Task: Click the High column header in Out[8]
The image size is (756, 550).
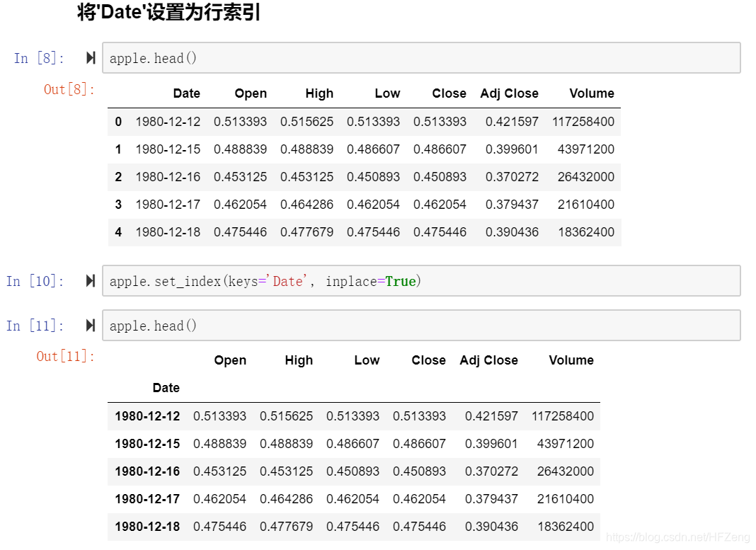Action: click(x=319, y=93)
